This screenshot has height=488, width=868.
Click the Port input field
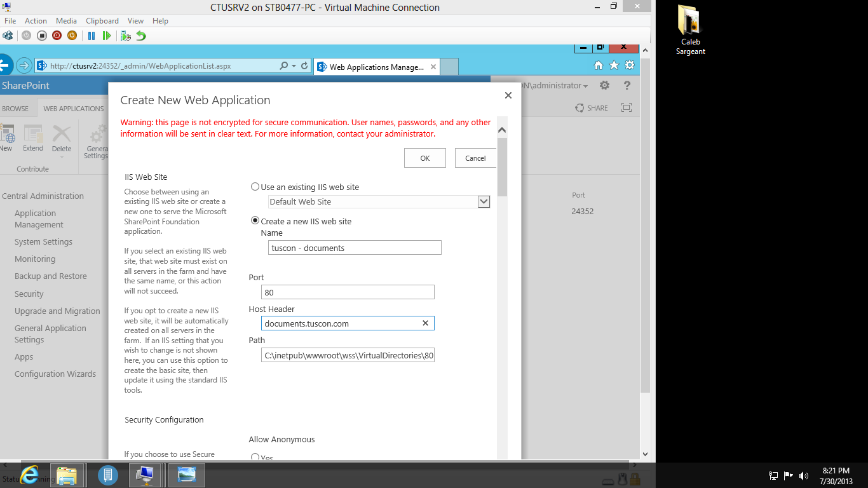coord(348,292)
